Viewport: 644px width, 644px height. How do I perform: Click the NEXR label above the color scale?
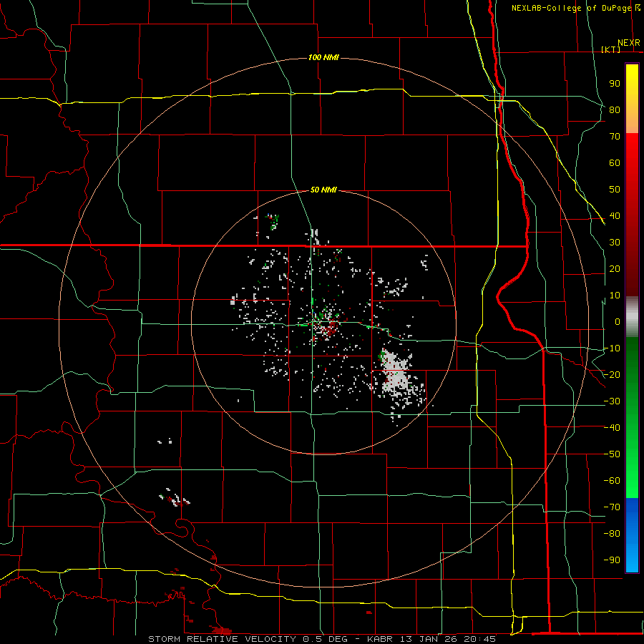pyautogui.click(x=629, y=43)
